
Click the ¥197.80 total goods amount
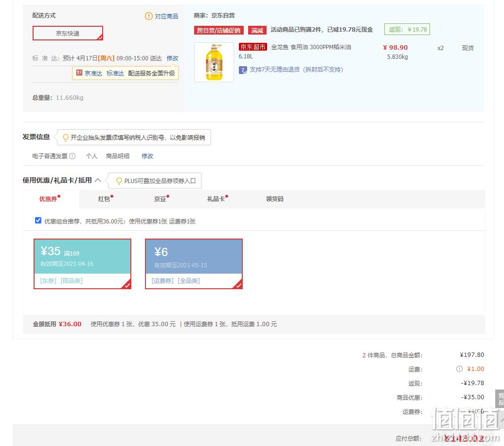472,355
